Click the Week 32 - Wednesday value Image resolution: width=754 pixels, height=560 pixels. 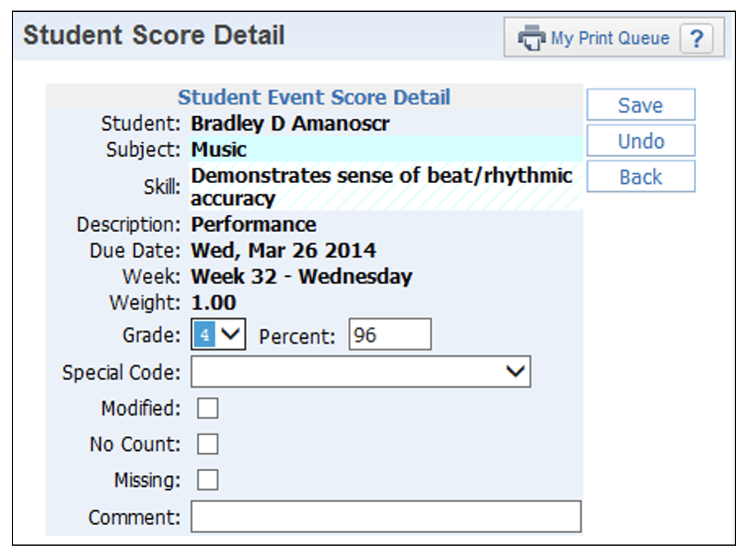(x=301, y=277)
